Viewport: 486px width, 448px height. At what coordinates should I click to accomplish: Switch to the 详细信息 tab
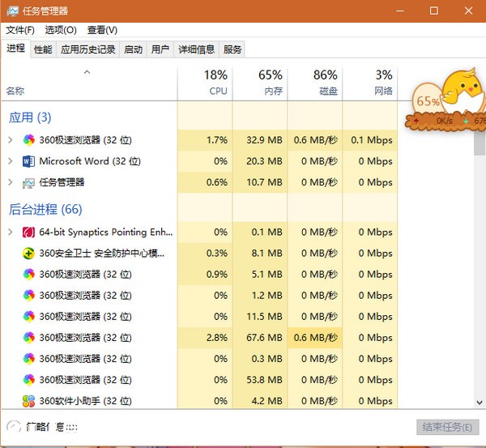pyautogui.click(x=196, y=49)
